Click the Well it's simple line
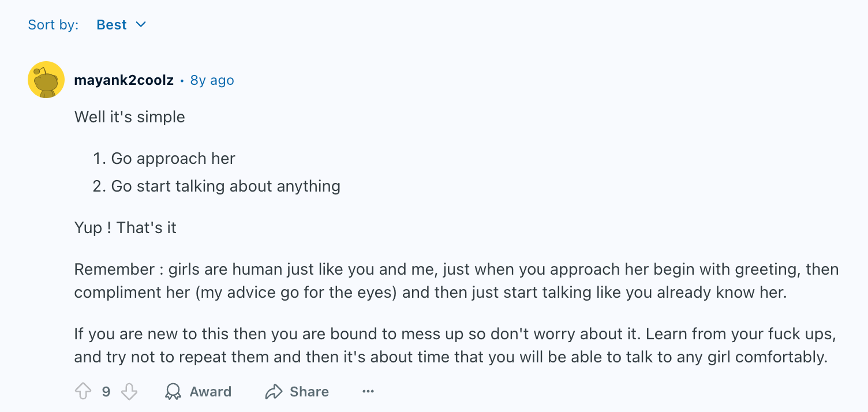 [x=130, y=117]
